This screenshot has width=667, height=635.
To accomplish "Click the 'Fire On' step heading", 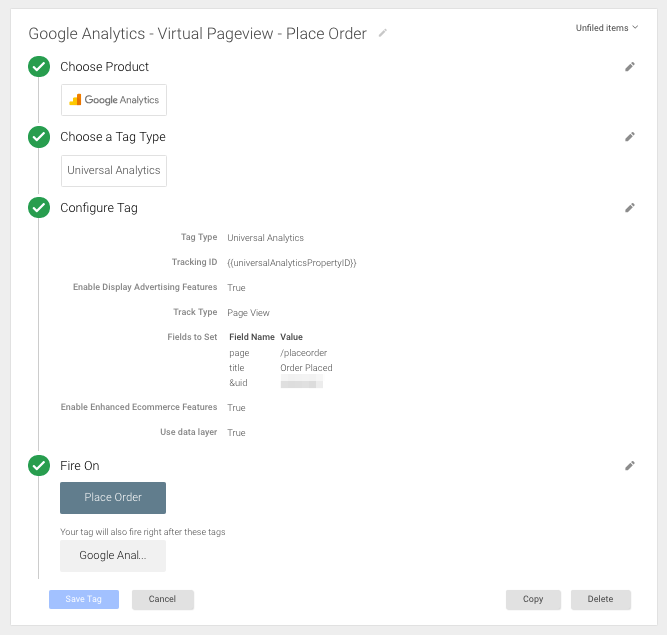I will pos(80,466).
